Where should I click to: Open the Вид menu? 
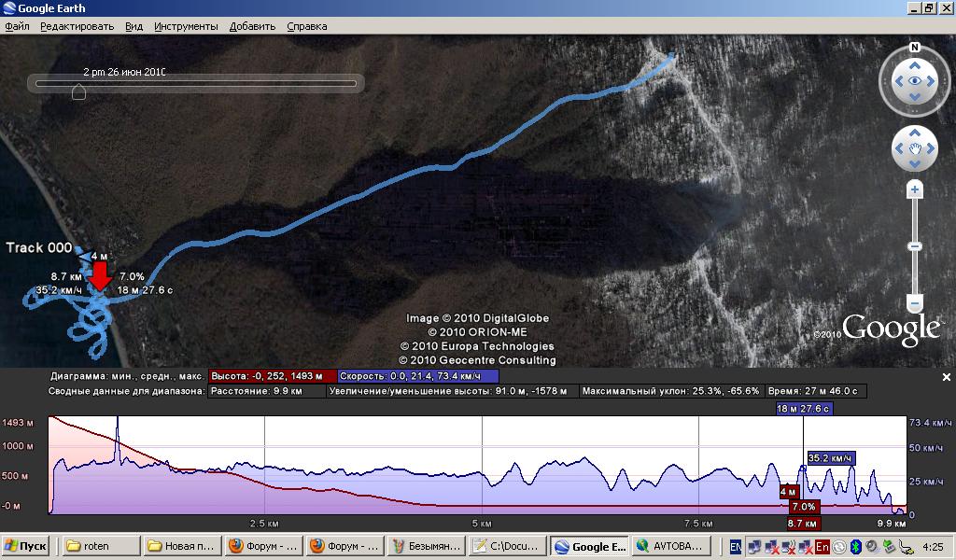[x=134, y=26]
